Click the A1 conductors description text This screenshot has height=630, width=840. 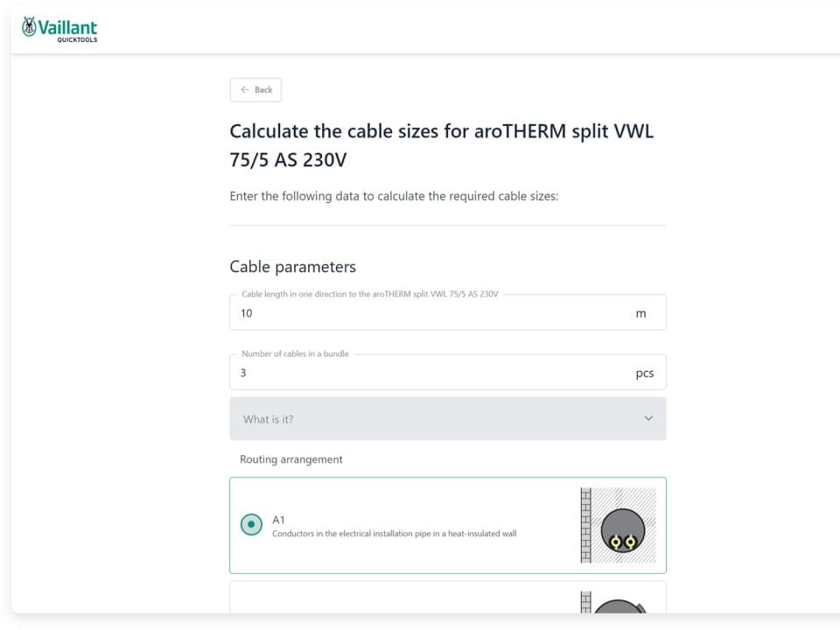point(394,533)
